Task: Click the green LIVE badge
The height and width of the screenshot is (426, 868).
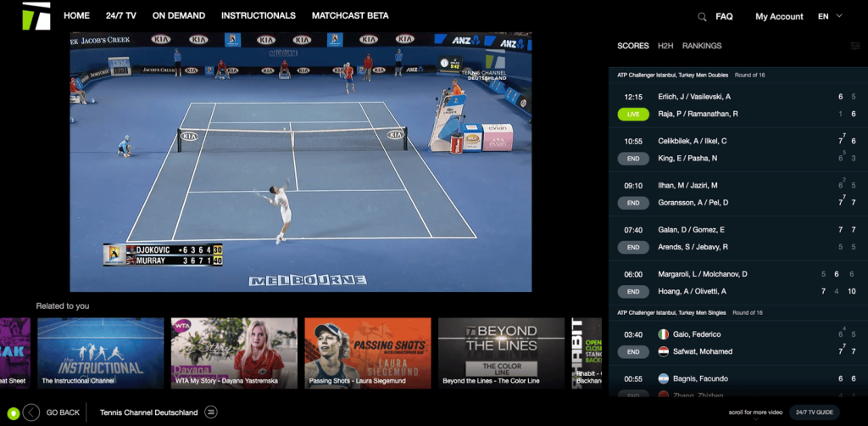Action: point(633,114)
